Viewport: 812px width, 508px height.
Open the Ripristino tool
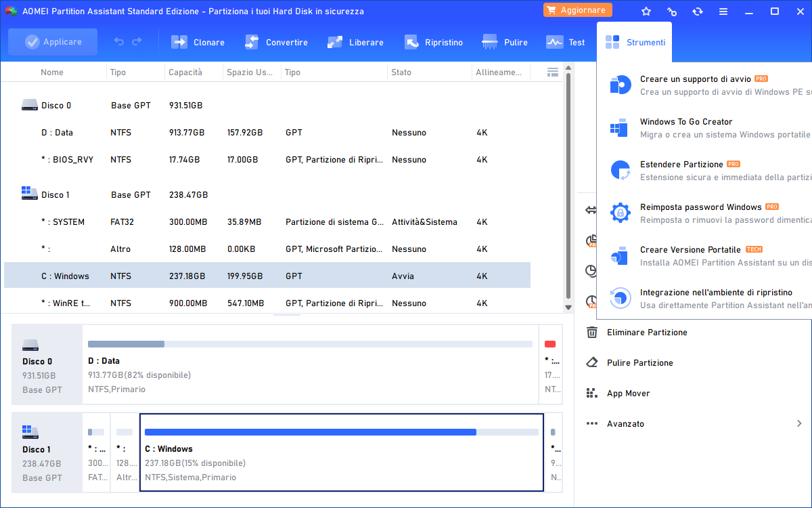coord(434,42)
